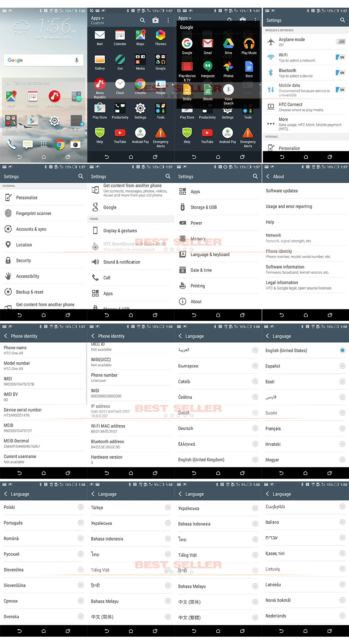Tap the MEID Decimal entry
Viewport: 349px width, 644px height.
point(44,443)
